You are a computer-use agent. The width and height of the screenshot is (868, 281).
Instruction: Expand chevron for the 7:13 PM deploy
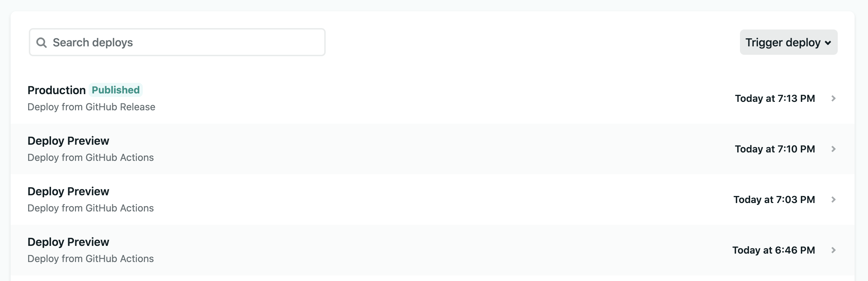click(833, 98)
